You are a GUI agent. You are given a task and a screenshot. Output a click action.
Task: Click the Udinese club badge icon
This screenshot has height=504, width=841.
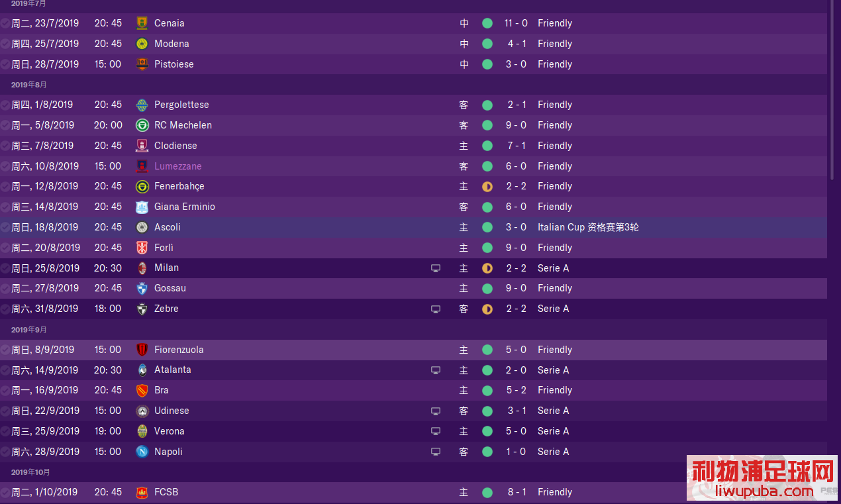click(142, 411)
